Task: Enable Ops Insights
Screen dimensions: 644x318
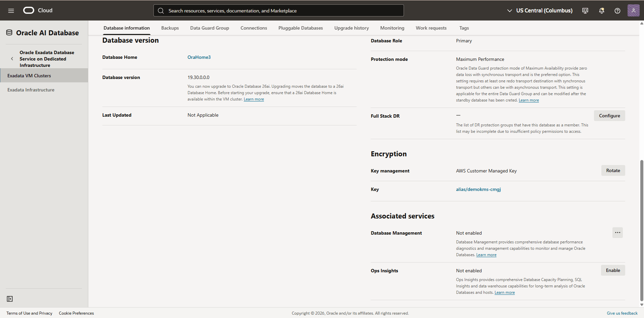Action: 613,270
